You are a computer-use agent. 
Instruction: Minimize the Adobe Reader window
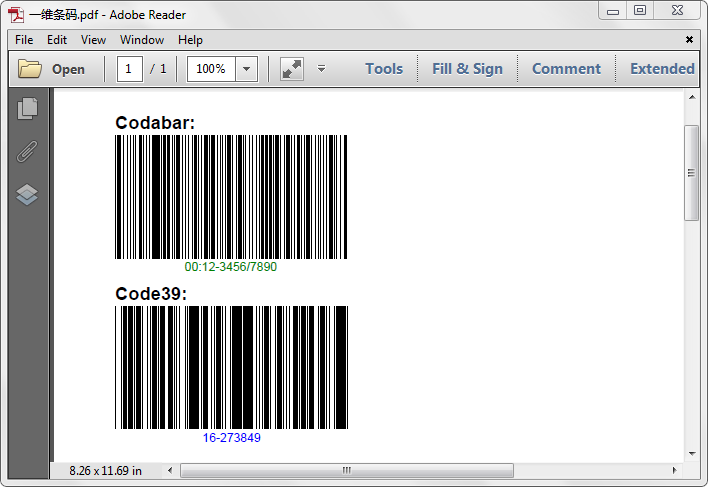[x=613, y=11]
